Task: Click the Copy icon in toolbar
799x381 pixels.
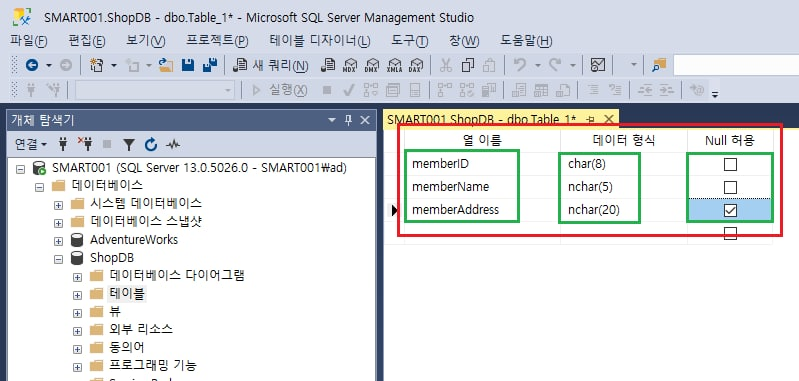Action: click(468, 65)
